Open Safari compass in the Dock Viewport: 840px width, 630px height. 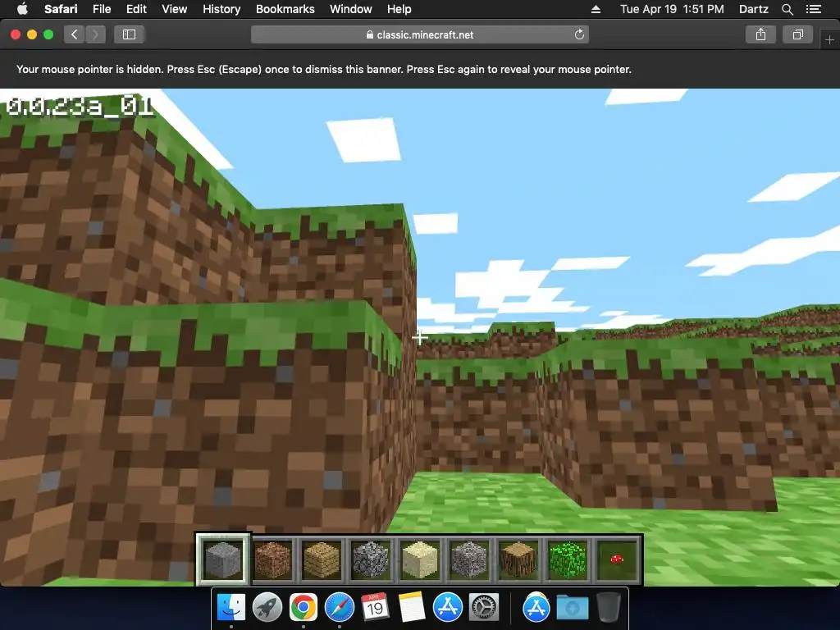click(x=339, y=607)
